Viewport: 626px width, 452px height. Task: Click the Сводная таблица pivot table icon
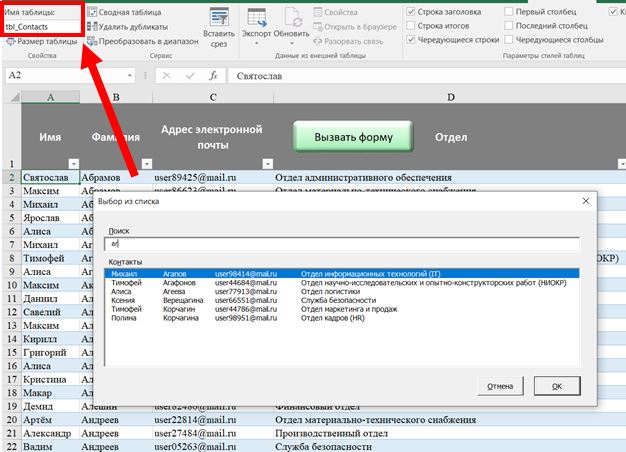click(x=92, y=12)
